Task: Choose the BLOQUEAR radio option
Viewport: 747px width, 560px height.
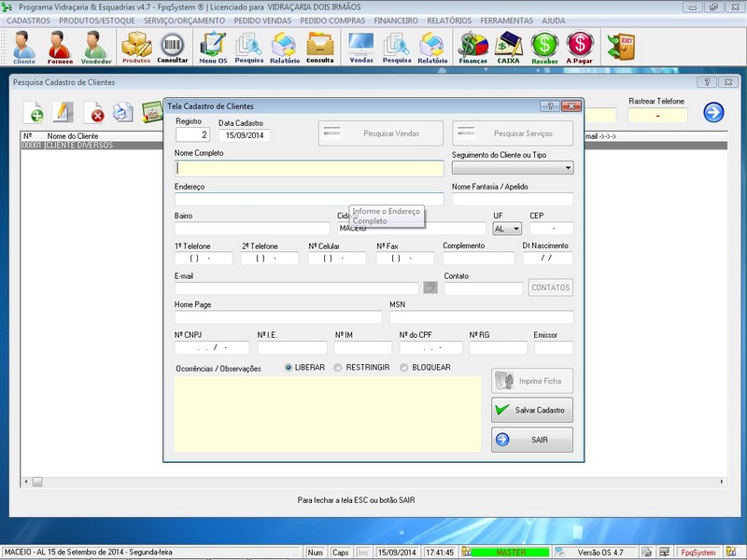Action: (x=404, y=368)
